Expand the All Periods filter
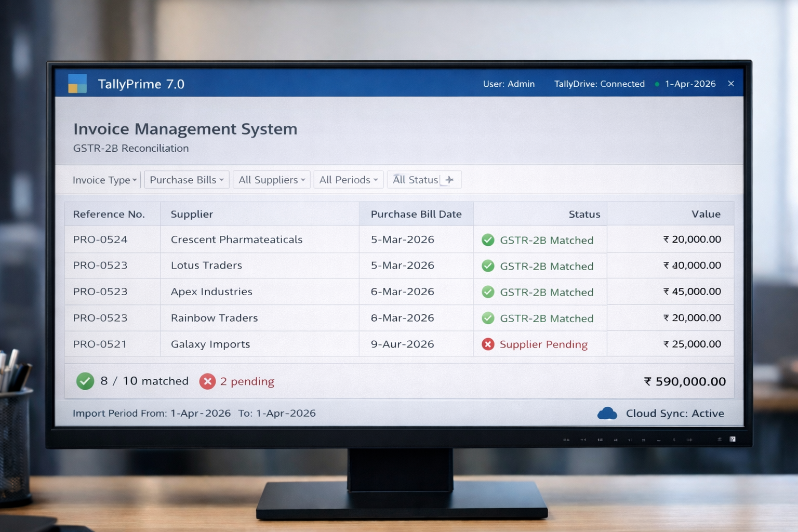 coord(348,180)
